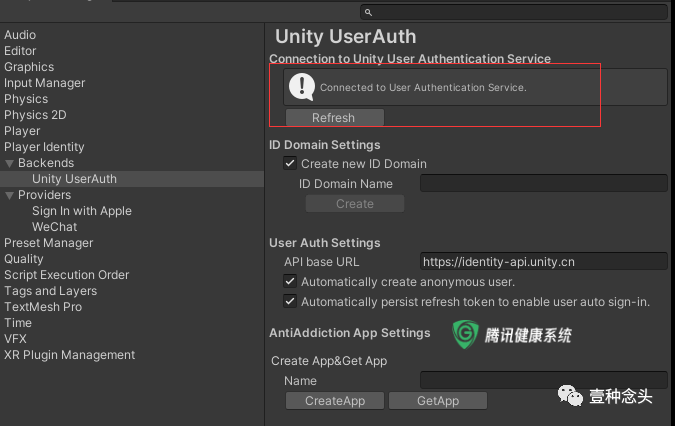Select Quality settings category
675x426 pixels.
point(24,259)
